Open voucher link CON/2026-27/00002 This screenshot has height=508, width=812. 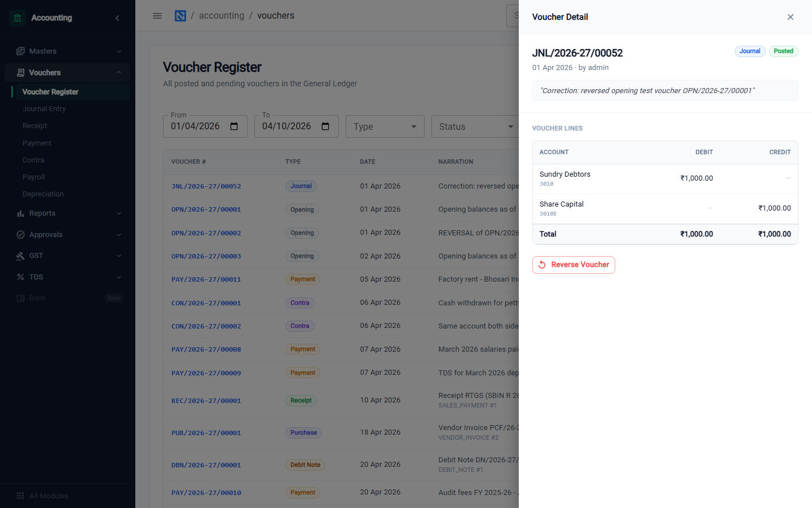(x=206, y=326)
